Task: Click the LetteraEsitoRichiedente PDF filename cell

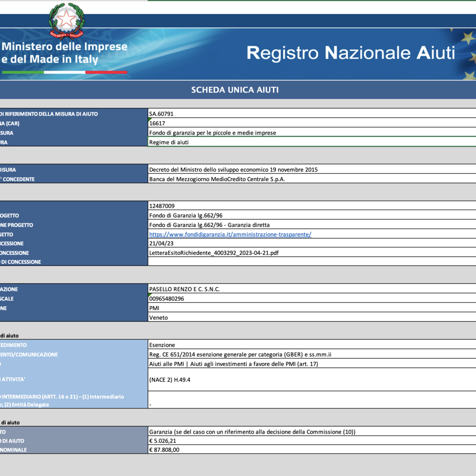Action: (311, 253)
